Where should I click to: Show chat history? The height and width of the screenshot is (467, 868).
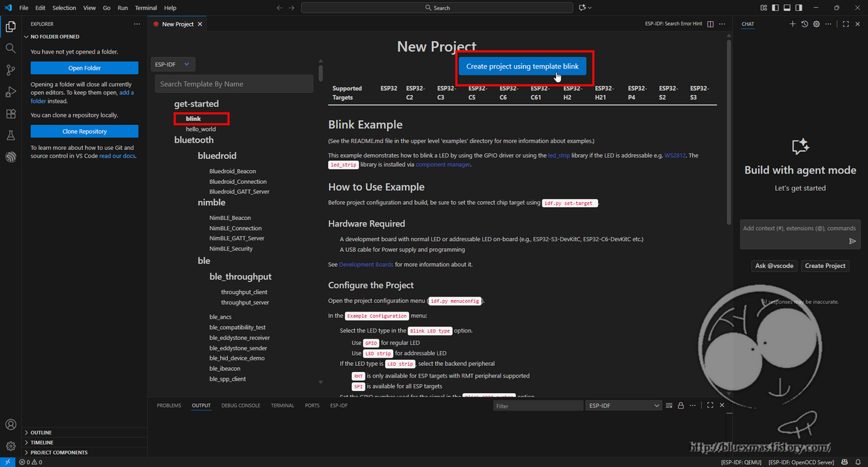pyautogui.click(x=804, y=24)
